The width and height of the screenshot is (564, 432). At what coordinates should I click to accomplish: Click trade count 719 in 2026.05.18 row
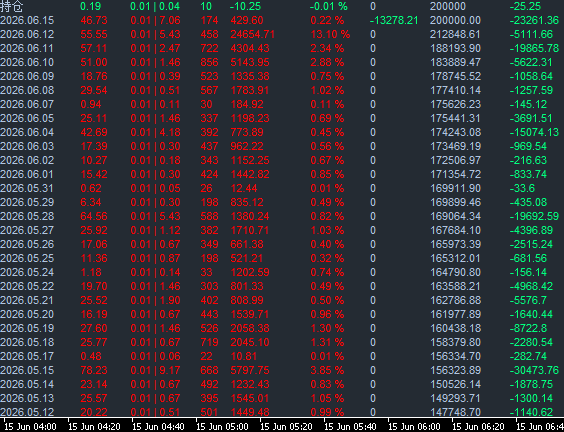pos(209,343)
